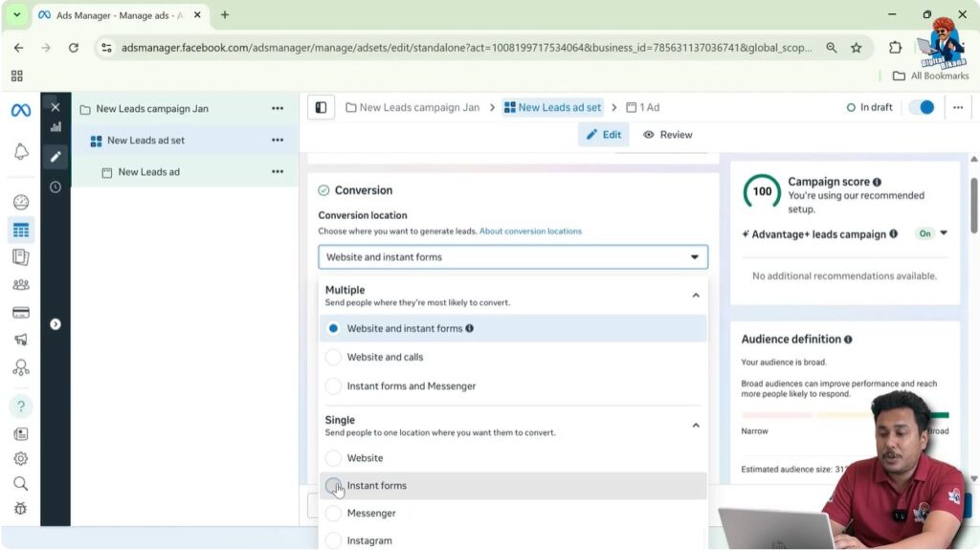
Task: Select the Instant forms radio option
Action: [x=333, y=486]
